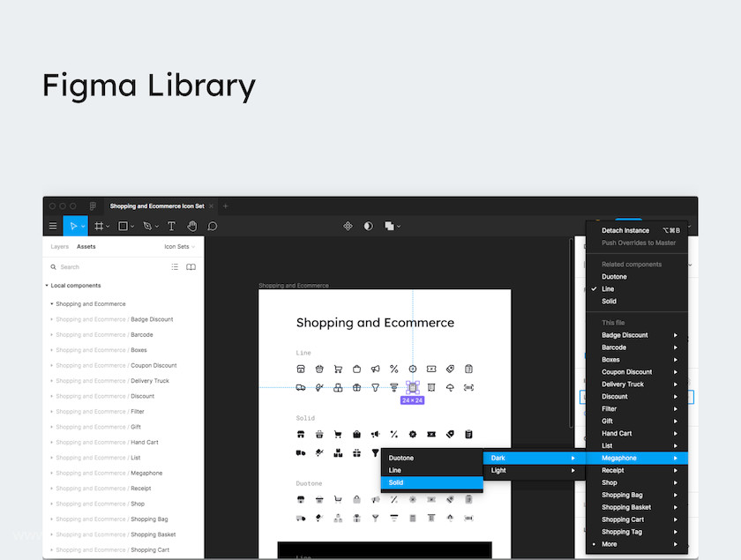Collapse the Local components section

(46, 286)
